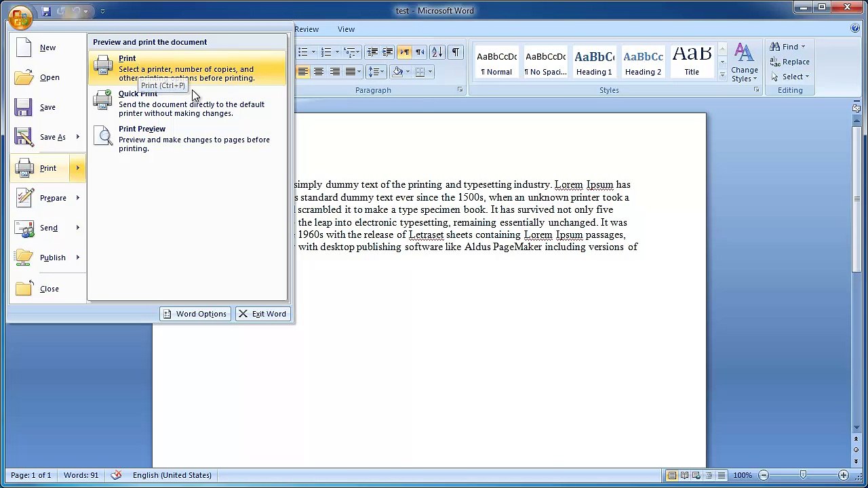The image size is (868, 488).
Task: Click Page 1 of 1 status indicator
Action: tap(31, 475)
